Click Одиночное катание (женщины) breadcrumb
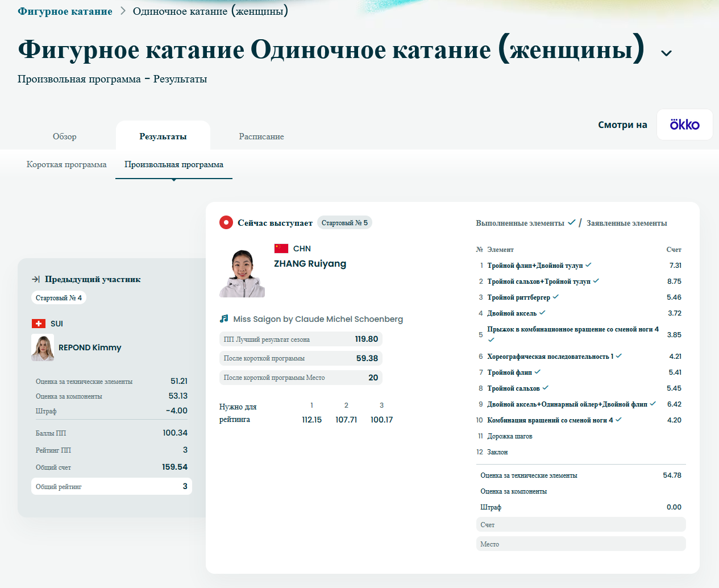The width and height of the screenshot is (719, 588). pyautogui.click(x=210, y=11)
